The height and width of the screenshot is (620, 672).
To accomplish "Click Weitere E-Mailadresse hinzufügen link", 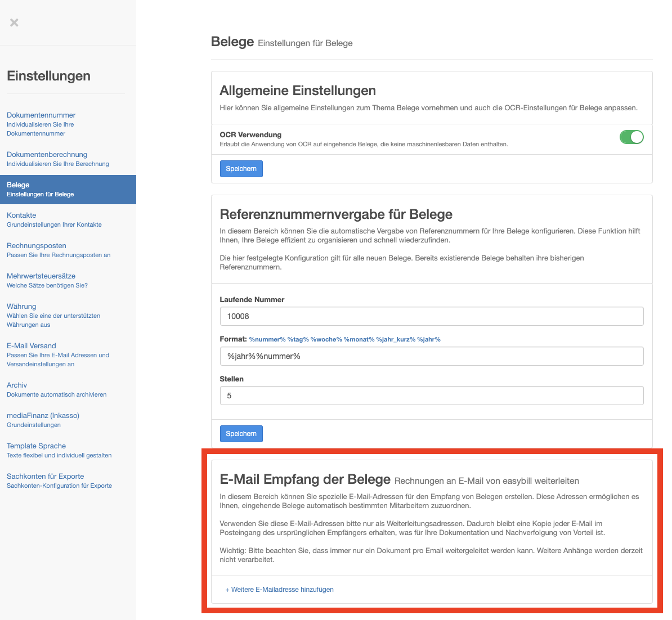I will (x=280, y=590).
